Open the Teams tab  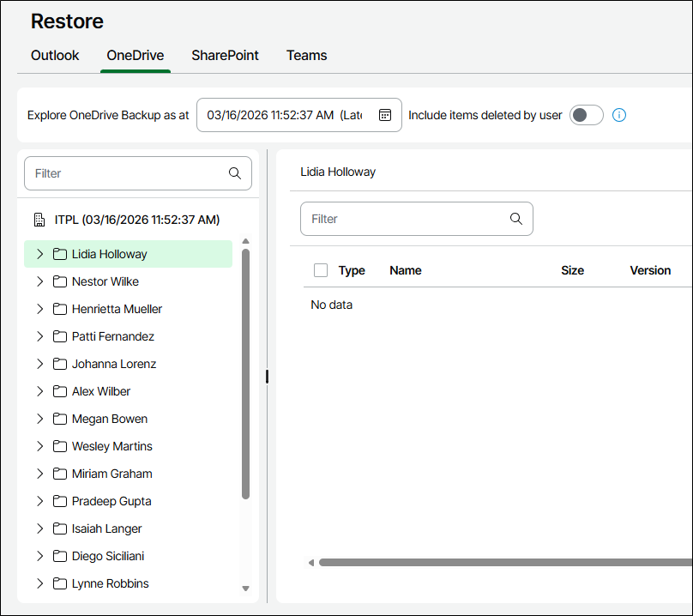coord(306,55)
